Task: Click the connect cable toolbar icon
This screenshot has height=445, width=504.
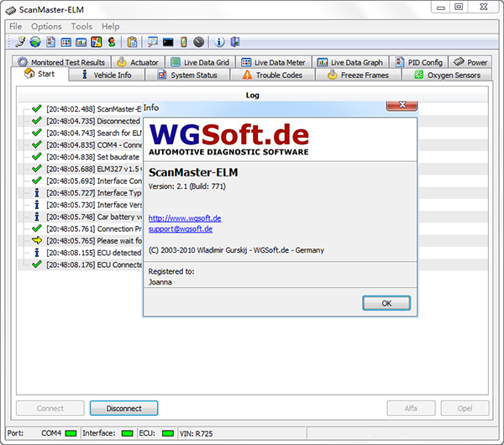Action: pyautogui.click(x=20, y=42)
